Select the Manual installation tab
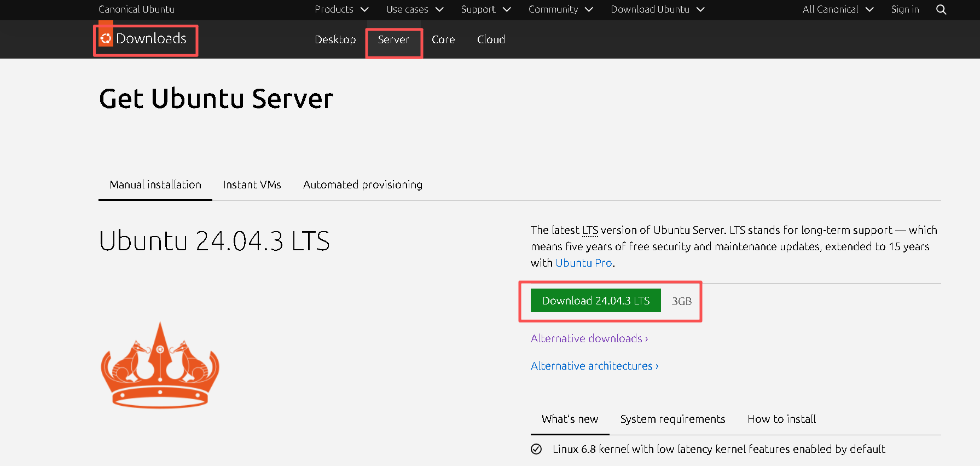980x466 pixels. [155, 185]
